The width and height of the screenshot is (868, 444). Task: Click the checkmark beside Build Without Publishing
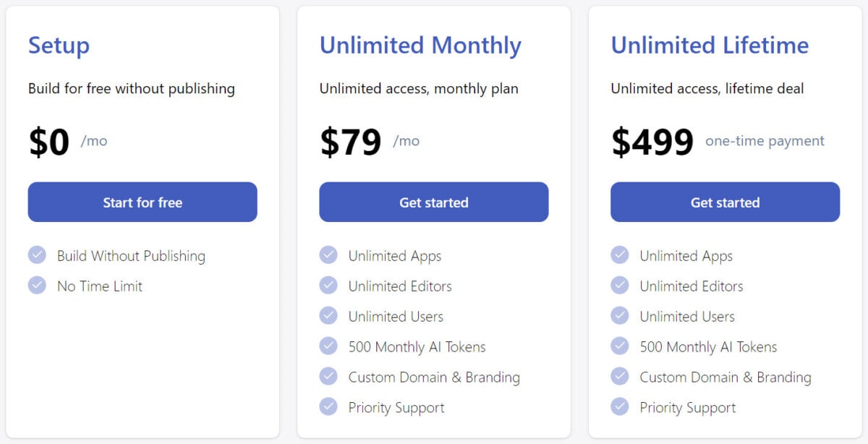(37, 255)
